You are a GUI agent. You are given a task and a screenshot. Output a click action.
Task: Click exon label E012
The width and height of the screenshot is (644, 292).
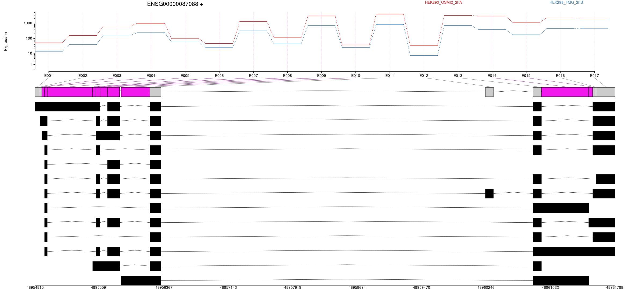424,76
